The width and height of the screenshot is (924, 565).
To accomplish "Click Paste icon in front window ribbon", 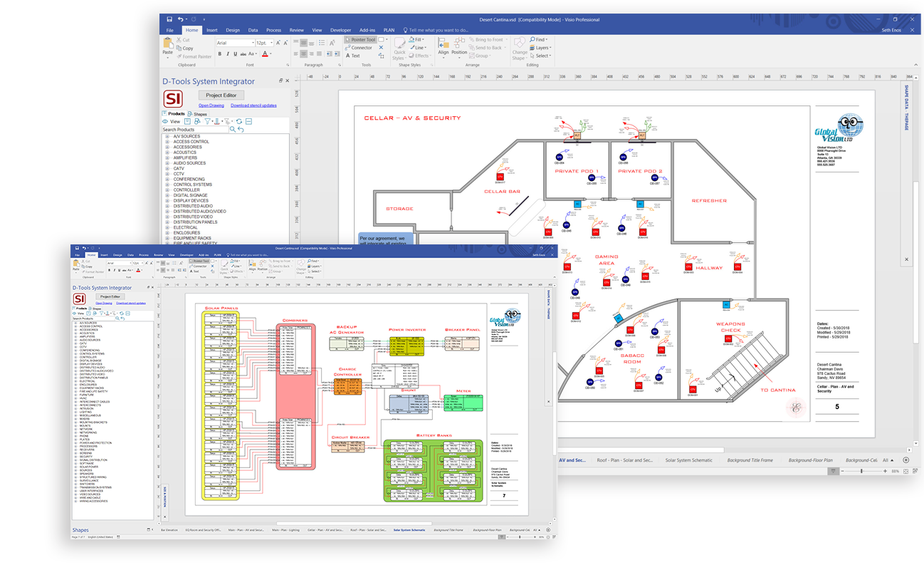I will (x=76, y=264).
